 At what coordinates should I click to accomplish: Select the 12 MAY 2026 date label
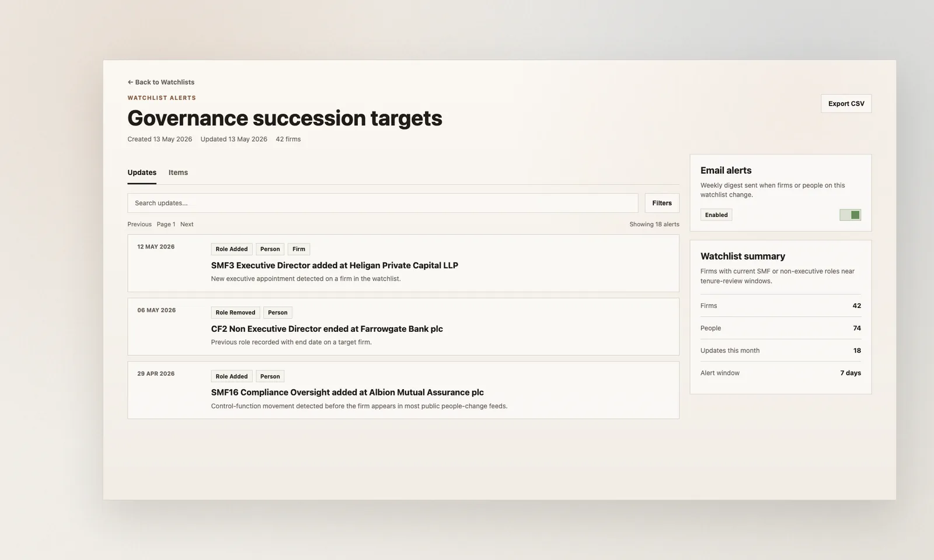tap(156, 247)
